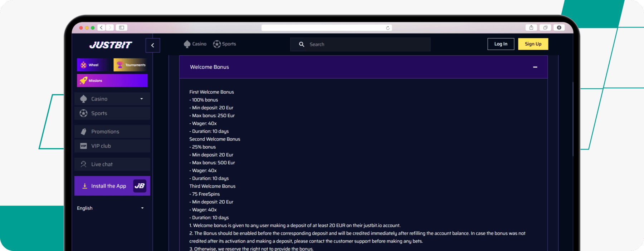The width and height of the screenshot is (644, 251).
Task: Click the Welcome Bonus header title
Action: point(209,67)
